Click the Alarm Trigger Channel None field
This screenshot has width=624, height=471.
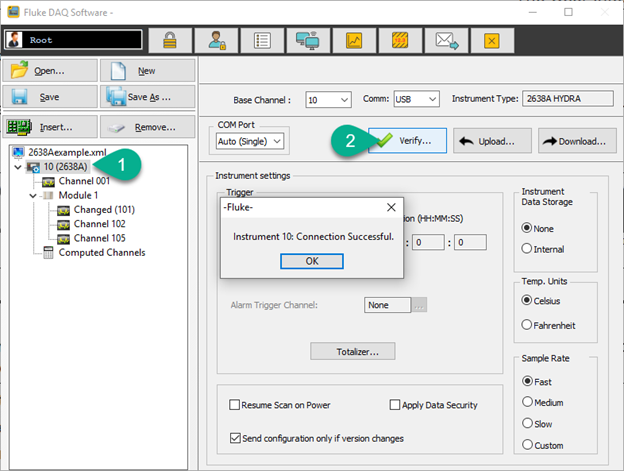(x=387, y=305)
